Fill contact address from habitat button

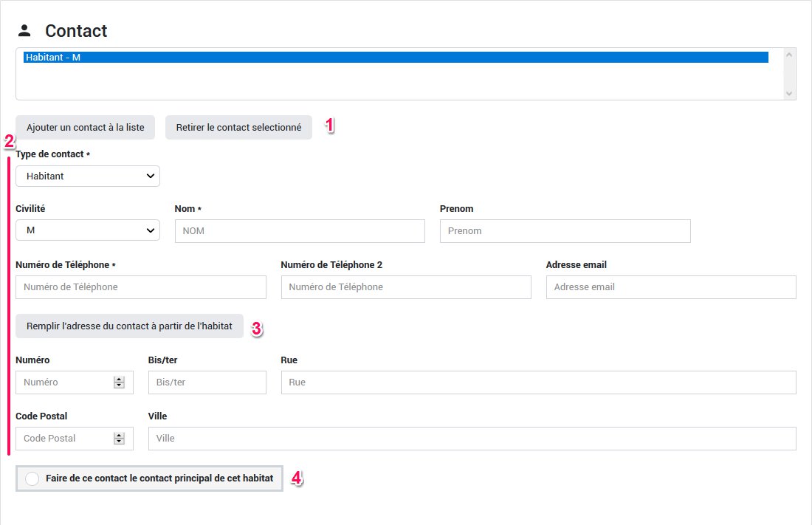tap(129, 326)
